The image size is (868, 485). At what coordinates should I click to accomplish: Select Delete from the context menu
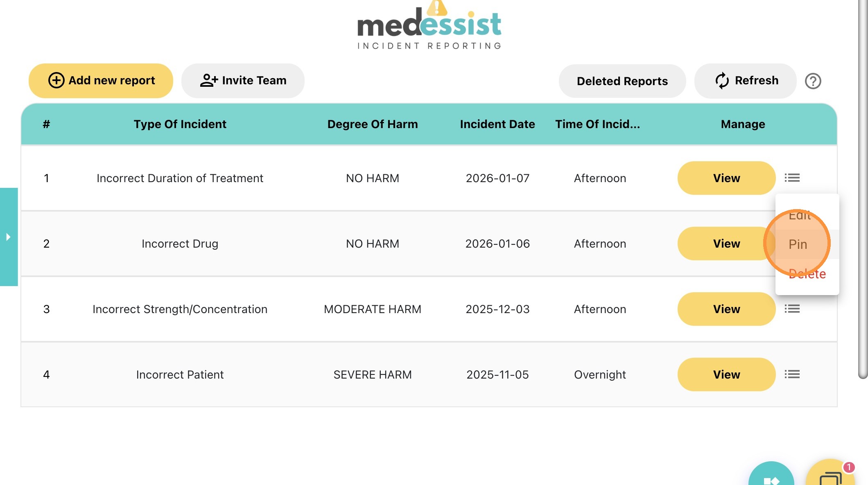[x=807, y=274]
